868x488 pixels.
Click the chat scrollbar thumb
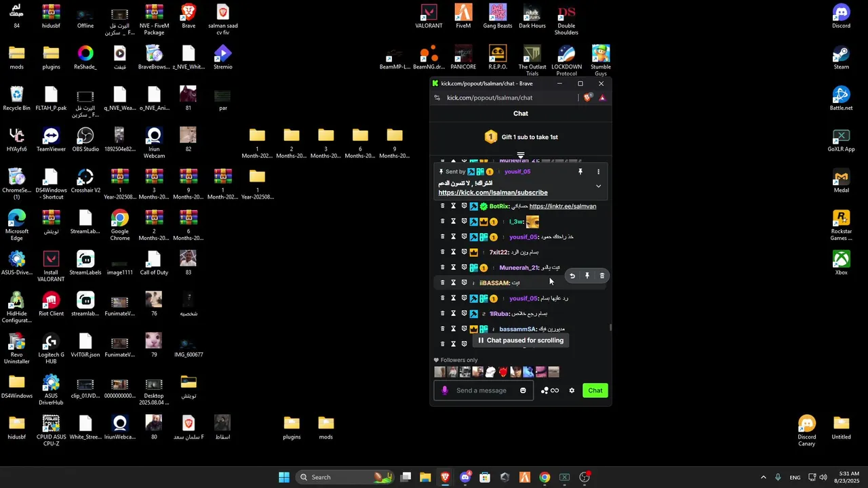tap(610, 327)
